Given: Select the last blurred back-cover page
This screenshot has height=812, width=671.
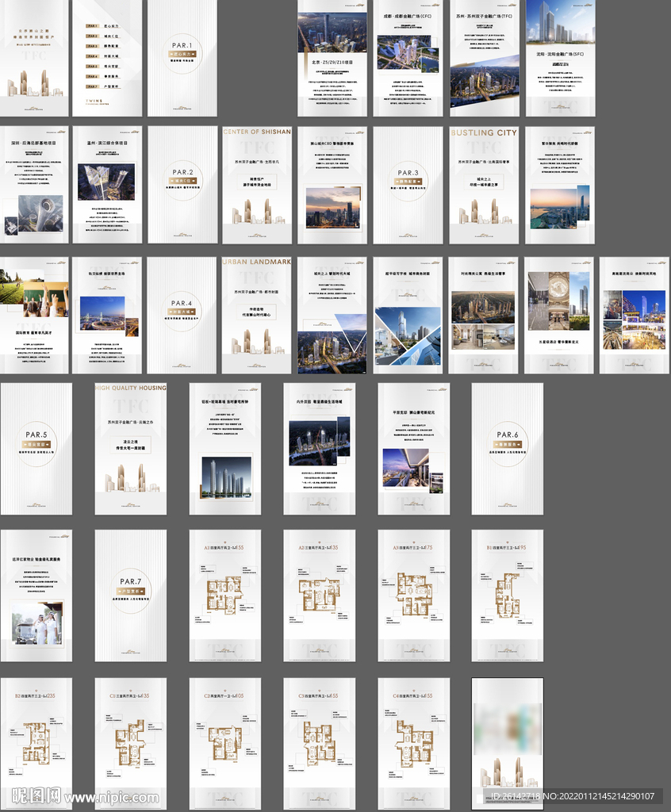Looking at the screenshot, I should 508,744.
